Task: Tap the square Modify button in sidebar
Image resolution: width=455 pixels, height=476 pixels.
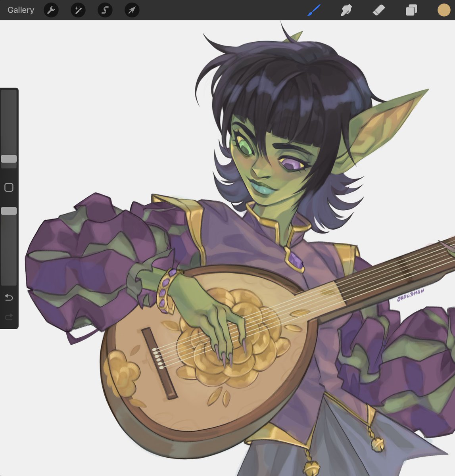Action: [x=9, y=187]
